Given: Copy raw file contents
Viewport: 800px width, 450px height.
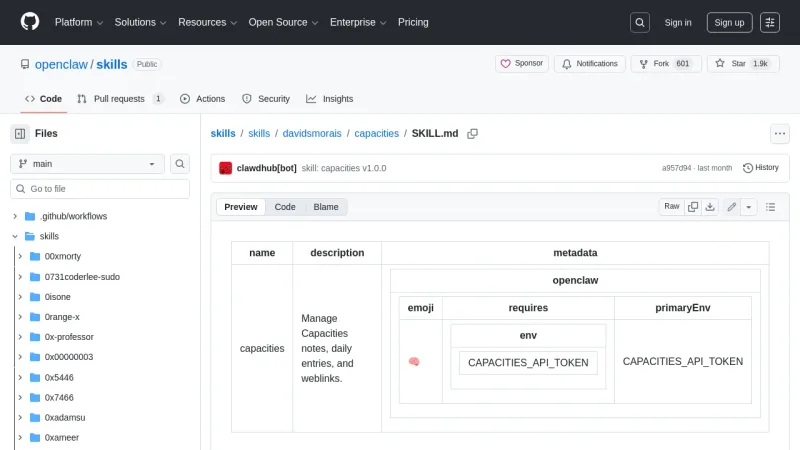Looking at the screenshot, I should [x=692, y=207].
